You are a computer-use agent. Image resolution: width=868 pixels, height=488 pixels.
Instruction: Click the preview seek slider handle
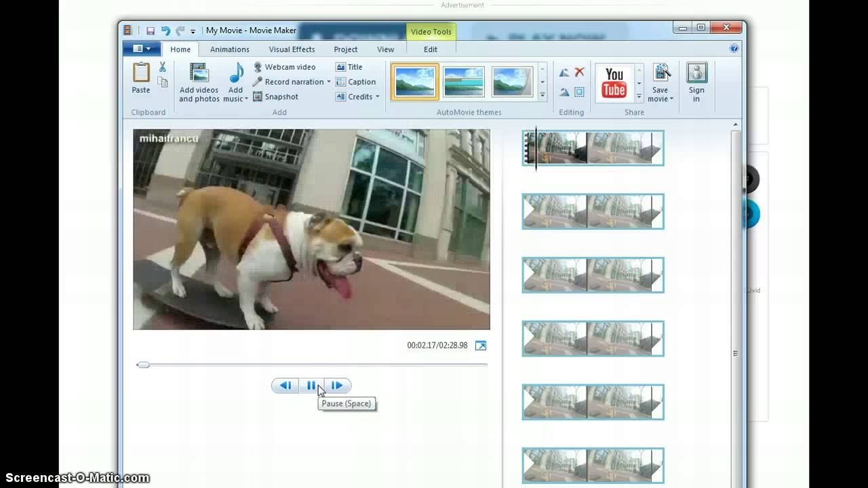coord(142,365)
